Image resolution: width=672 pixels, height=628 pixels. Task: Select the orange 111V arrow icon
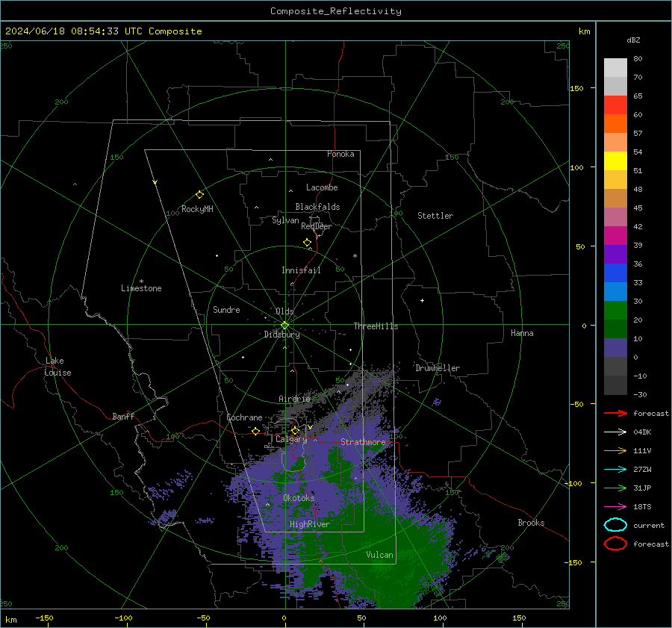[615, 450]
